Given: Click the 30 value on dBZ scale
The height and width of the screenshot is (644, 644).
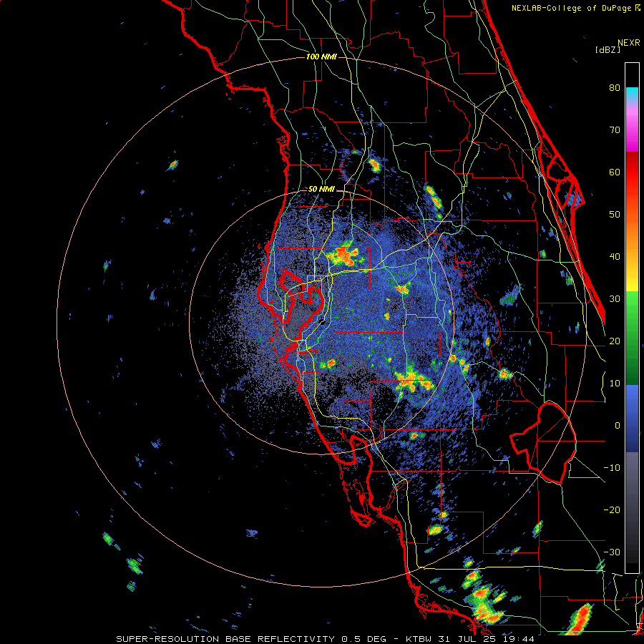Looking at the screenshot, I should tap(615, 299).
